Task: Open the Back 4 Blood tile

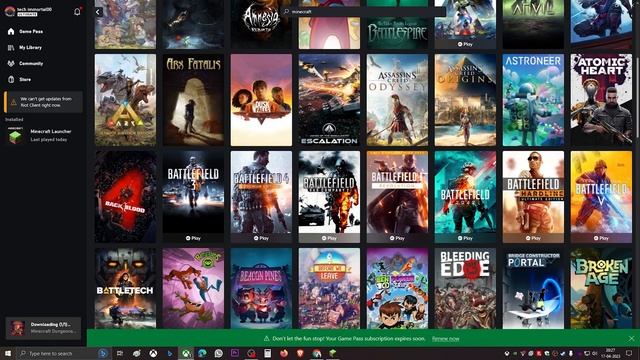Action: click(125, 197)
